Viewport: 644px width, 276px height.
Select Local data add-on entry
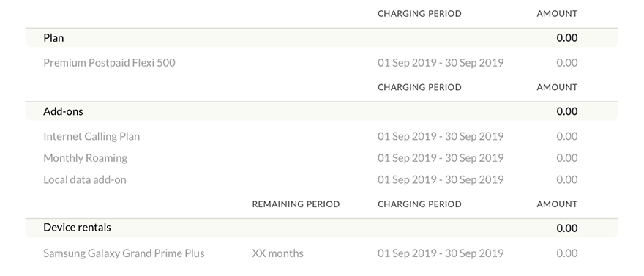(85, 179)
